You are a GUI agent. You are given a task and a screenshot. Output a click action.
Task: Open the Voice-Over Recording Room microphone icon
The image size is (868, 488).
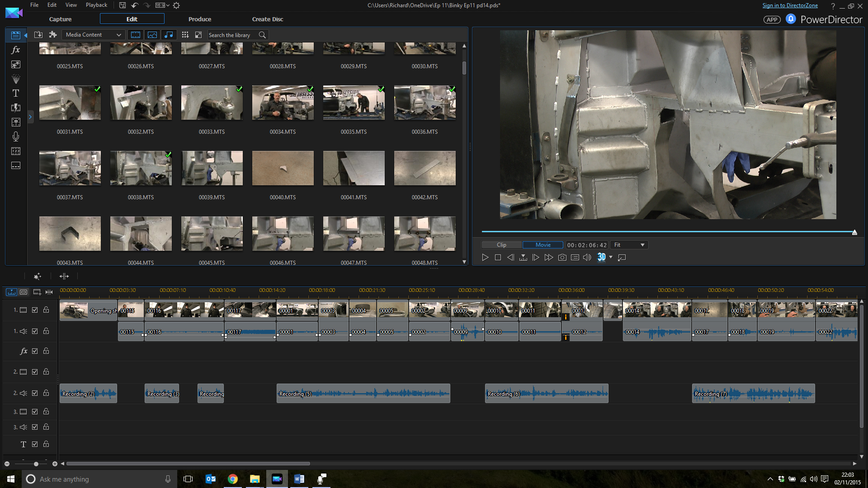[16, 136]
